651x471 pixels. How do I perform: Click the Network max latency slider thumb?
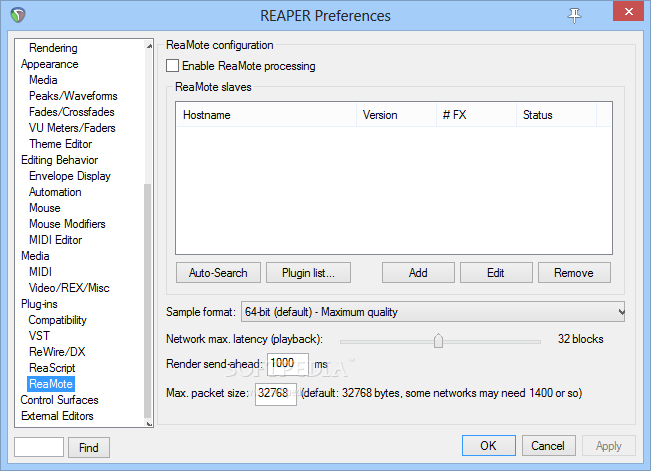click(x=438, y=341)
